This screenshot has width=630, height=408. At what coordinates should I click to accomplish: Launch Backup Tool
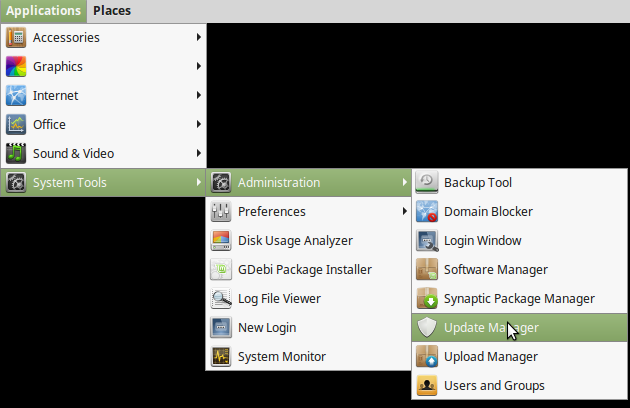click(x=520, y=182)
